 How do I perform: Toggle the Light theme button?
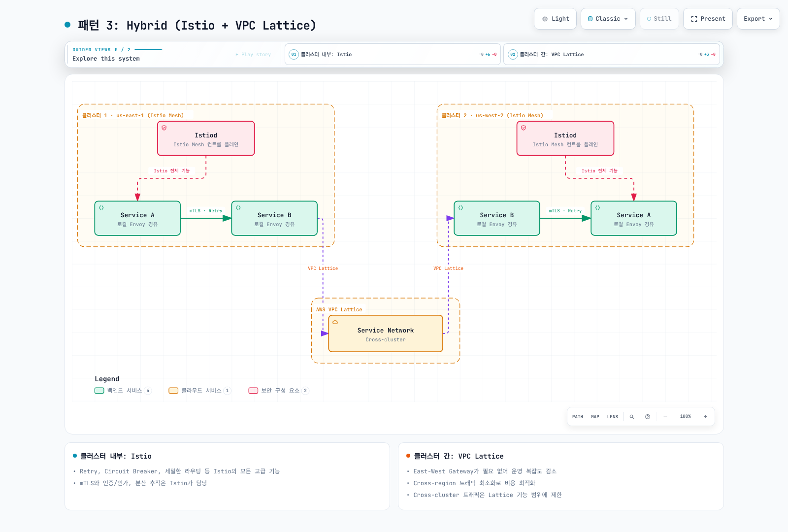(555, 19)
